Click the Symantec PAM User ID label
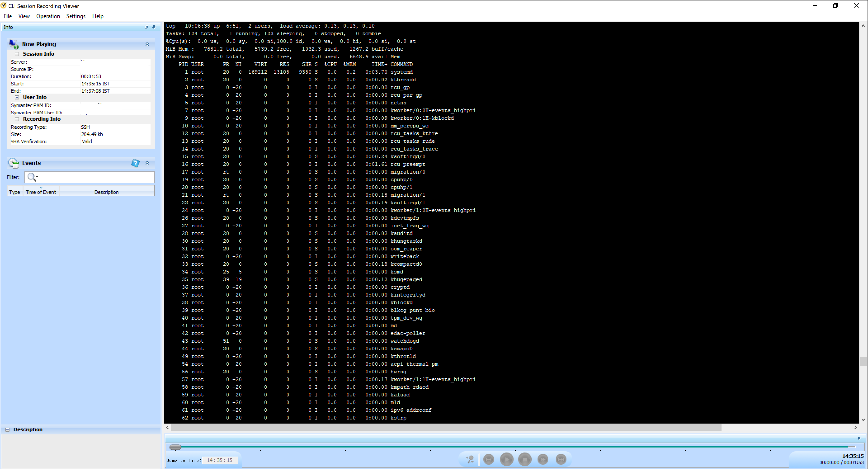The width and height of the screenshot is (868, 469). [x=36, y=113]
